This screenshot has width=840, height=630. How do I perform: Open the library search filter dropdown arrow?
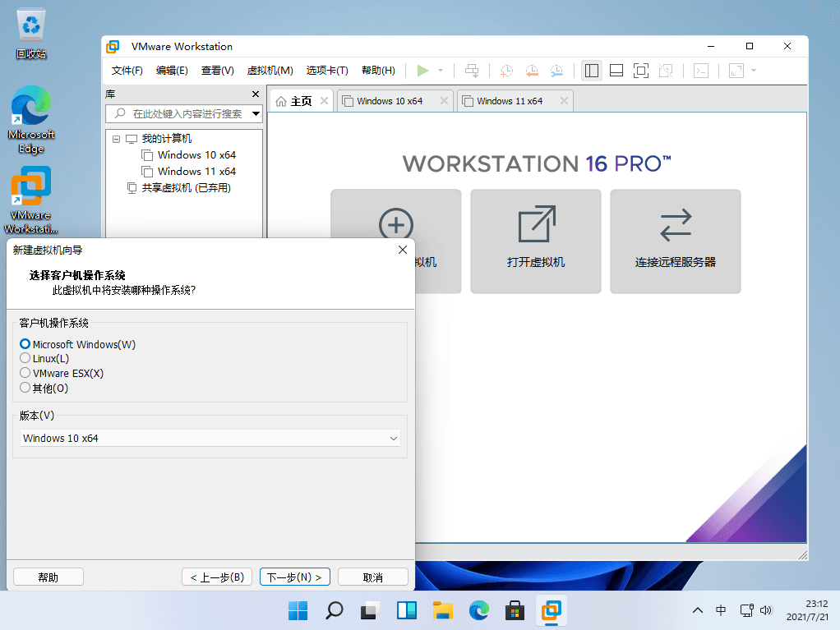[x=256, y=113]
